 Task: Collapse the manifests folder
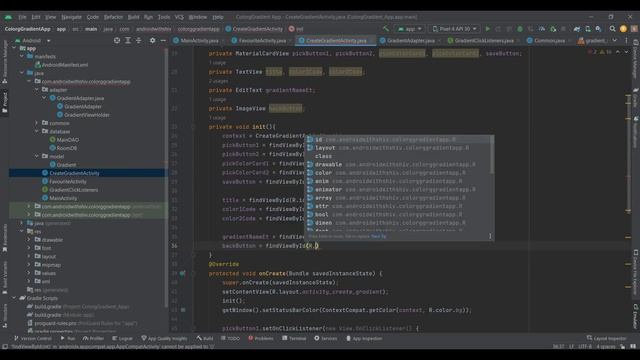coord(22,56)
